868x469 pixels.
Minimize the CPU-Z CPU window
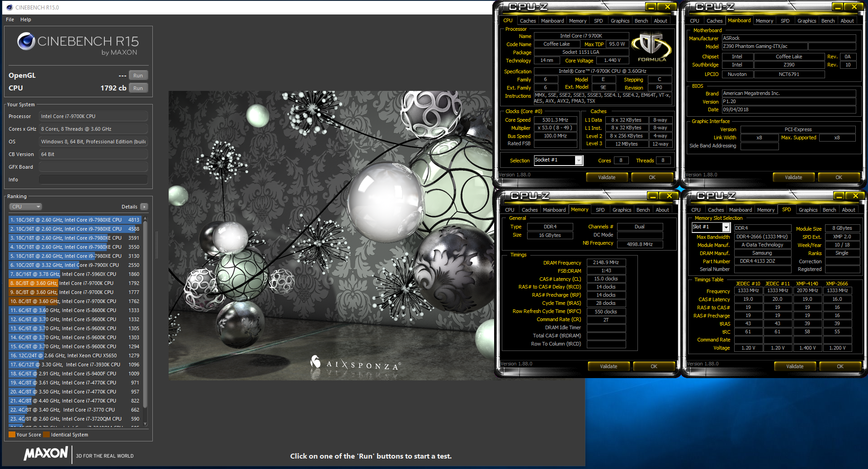pos(651,7)
